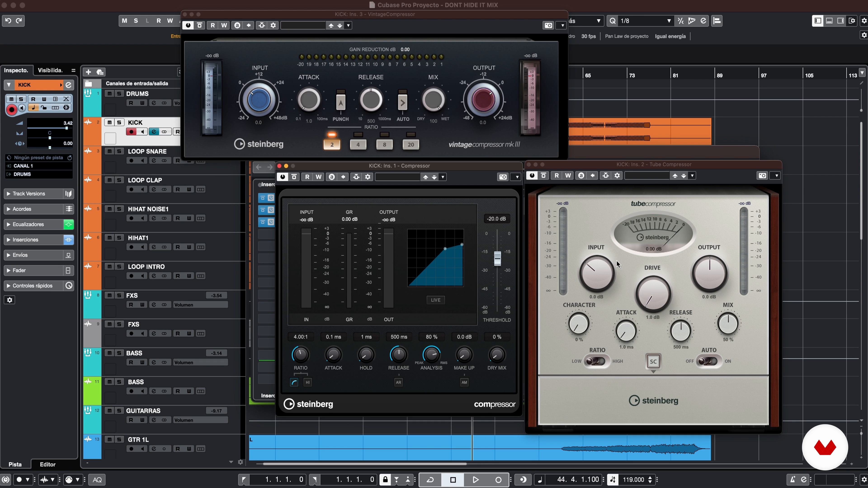Screen dimensions: 868x488
Task: Expand the Track Versions section
Action: coord(8,194)
